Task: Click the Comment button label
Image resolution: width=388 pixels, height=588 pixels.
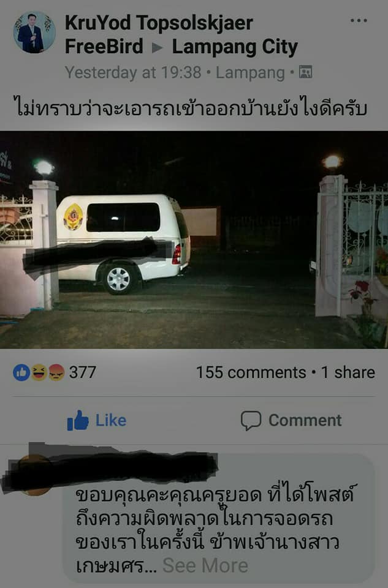Action: pyautogui.click(x=305, y=420)
